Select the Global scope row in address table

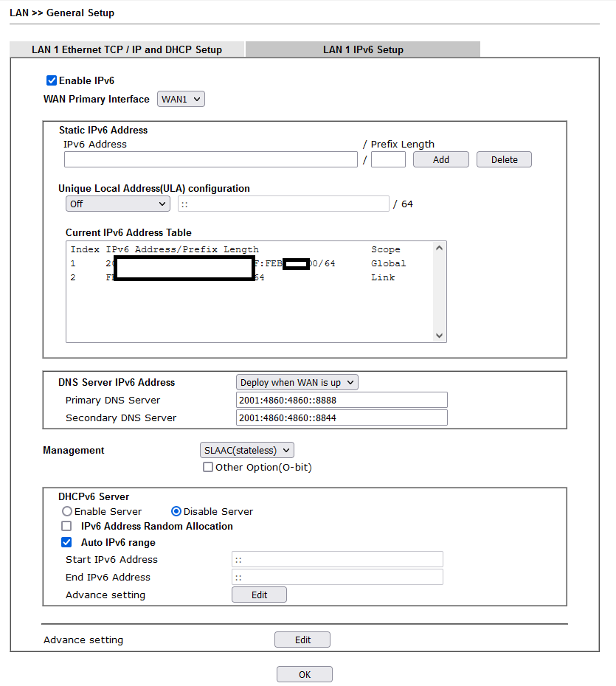pyautogui.click(x=249, y=263)
